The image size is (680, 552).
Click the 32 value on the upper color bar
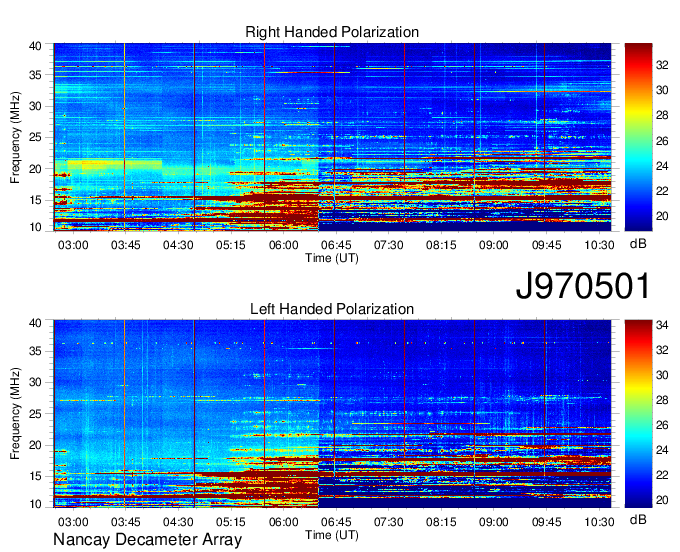tap(662, 65)
